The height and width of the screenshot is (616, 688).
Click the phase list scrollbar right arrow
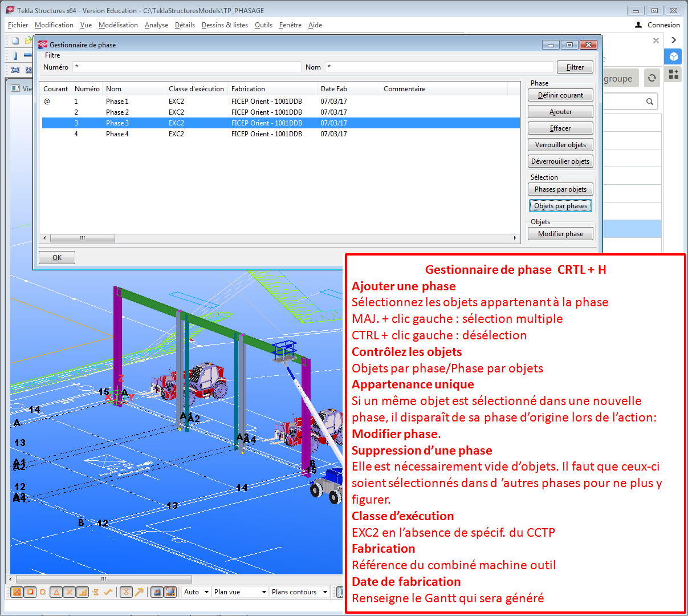click(x=515, y=238)
